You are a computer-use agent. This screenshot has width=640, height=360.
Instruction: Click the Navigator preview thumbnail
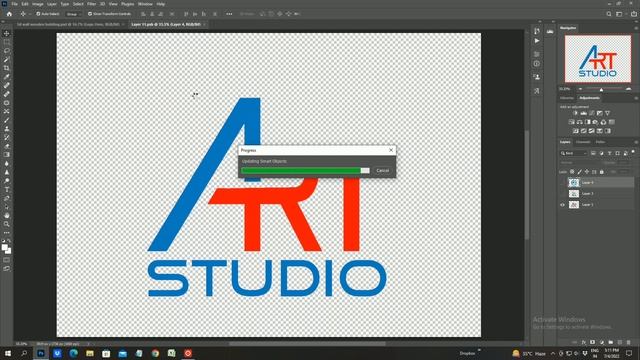[x=598, y=59]
